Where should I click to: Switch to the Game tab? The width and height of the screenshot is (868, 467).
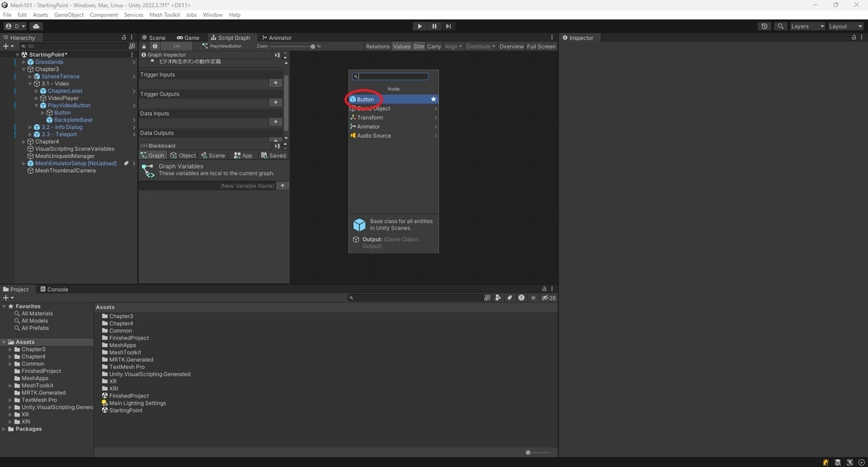(188, 38)
